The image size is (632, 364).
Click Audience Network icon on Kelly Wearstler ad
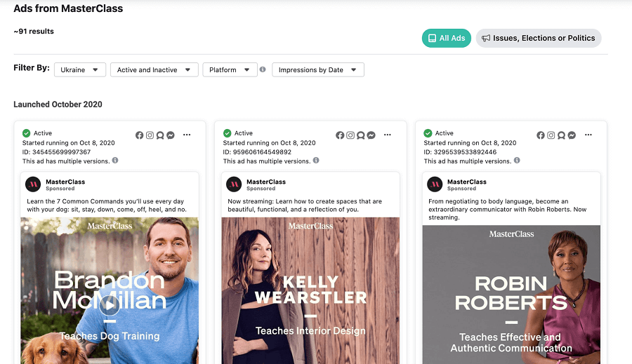click(361, 135)
